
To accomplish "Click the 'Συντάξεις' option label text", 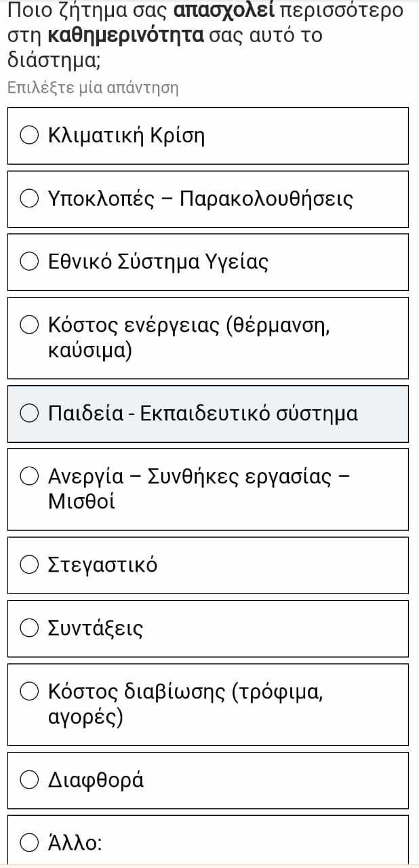I will (96, 629).
